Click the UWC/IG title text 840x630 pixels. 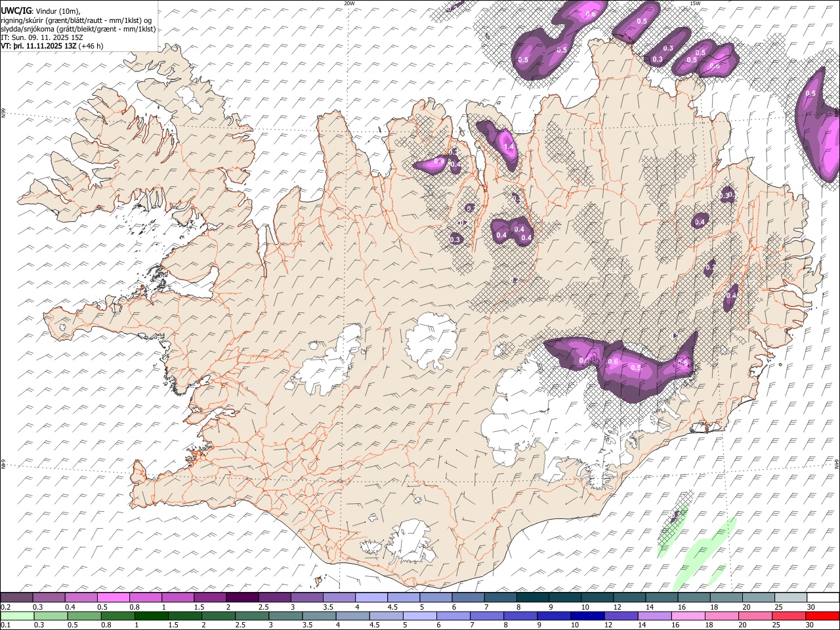pos(16,11)
